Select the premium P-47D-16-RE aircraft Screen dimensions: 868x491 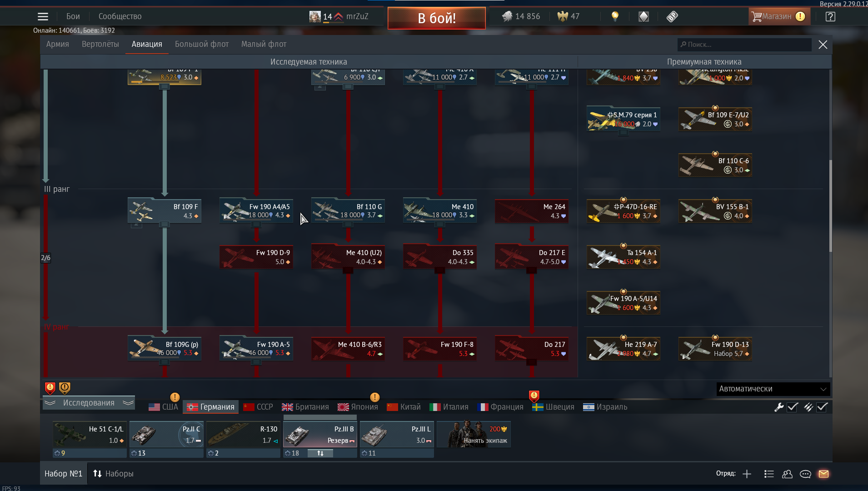[624, 211]
